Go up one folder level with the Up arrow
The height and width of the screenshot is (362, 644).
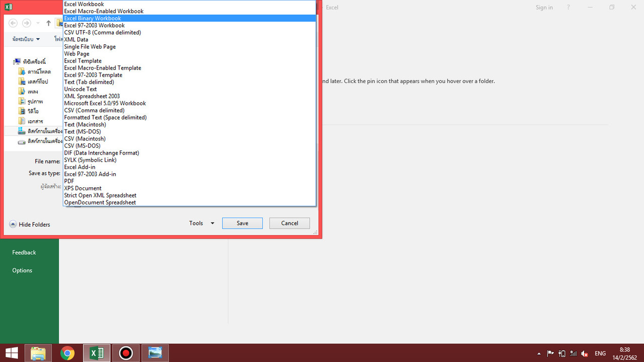(x=48, y=23)
